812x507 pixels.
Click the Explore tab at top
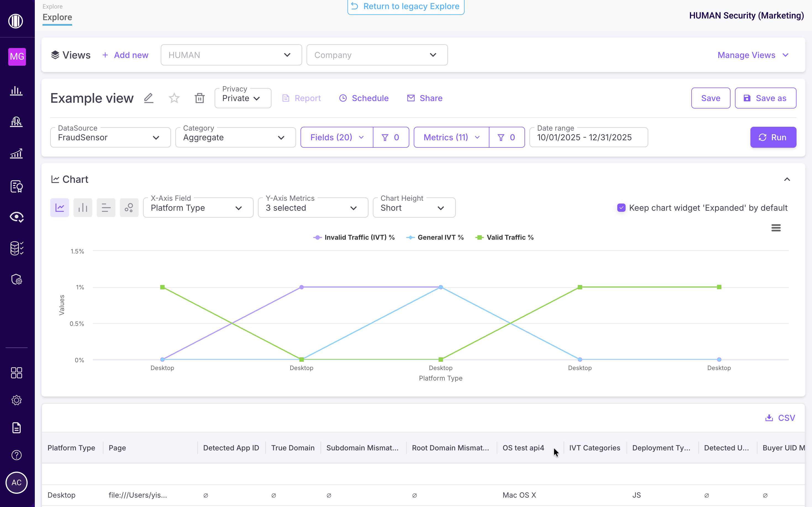coord(57,17)
